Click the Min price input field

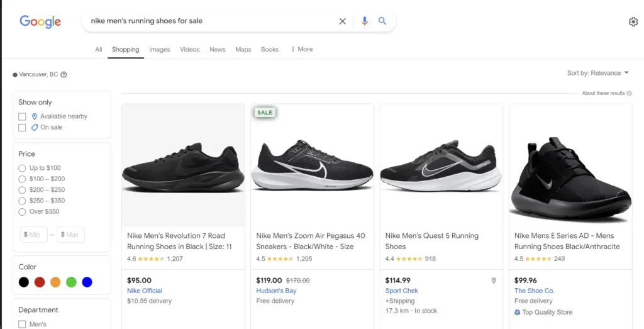click(x=34, y=235)
